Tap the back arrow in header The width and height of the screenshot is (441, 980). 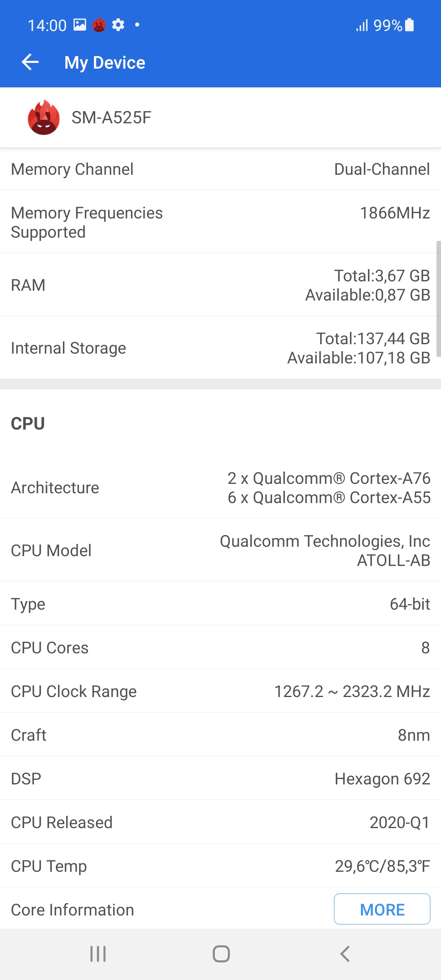coord(30,62)
